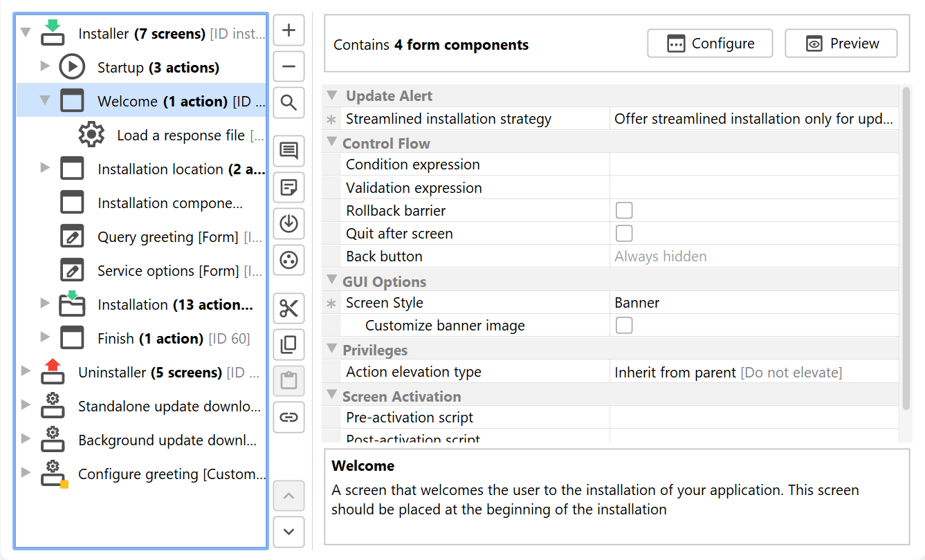Select the Load a response file action
The width and height of the screenshot is (925, 560).
[180, 136]
